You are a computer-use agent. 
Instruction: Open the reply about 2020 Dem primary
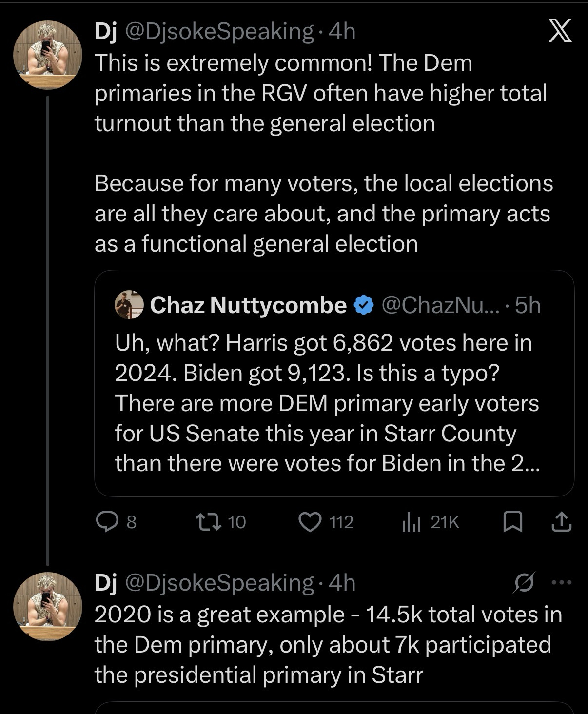(327, 644)
